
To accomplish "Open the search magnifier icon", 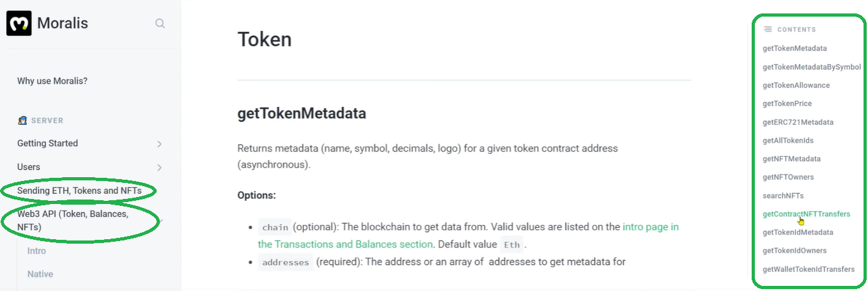I will coord(160,24).
